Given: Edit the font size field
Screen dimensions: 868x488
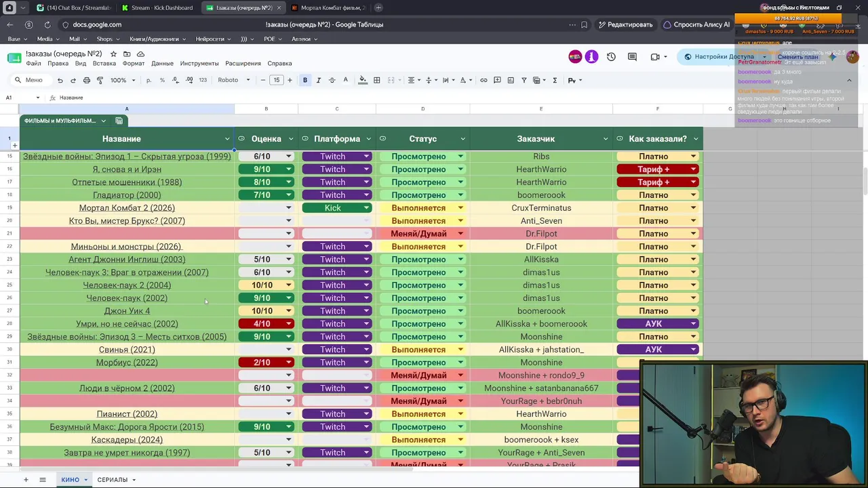Looking at the screenshot, I should coord(277,80).
